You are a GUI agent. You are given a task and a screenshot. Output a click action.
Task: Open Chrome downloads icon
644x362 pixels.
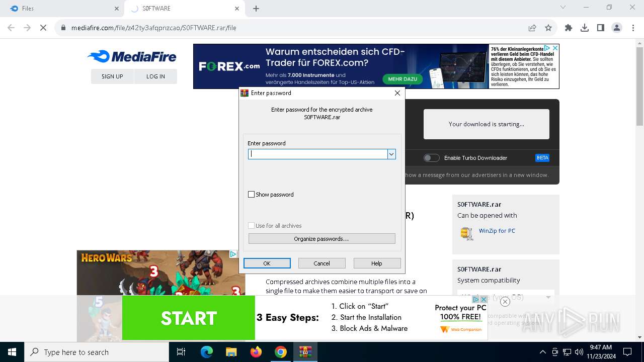point(585,28)
